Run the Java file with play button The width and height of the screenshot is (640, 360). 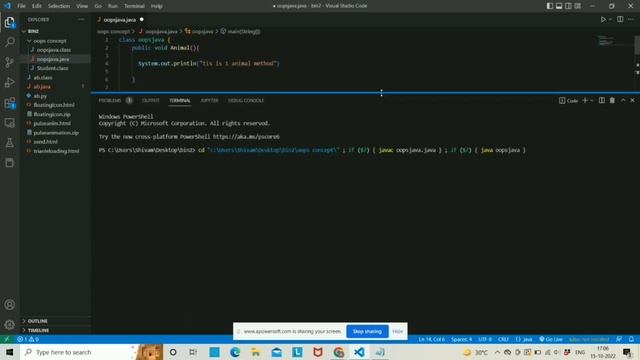(x=603, y=19)
